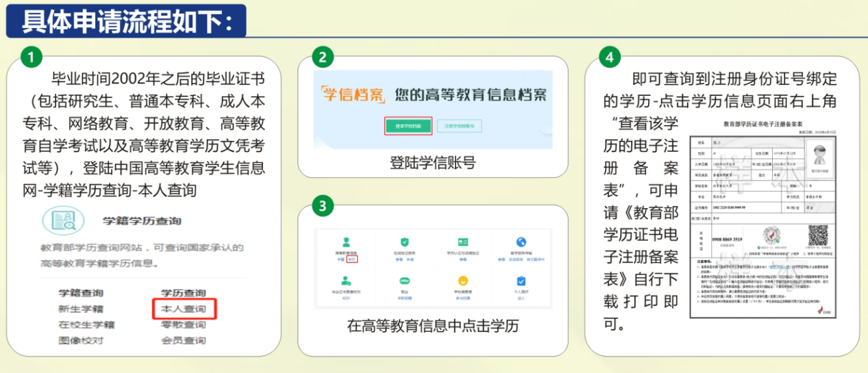Click the portrait photo on the 备案表
This screenshot has height=373, width=868.
pos(818,157)
